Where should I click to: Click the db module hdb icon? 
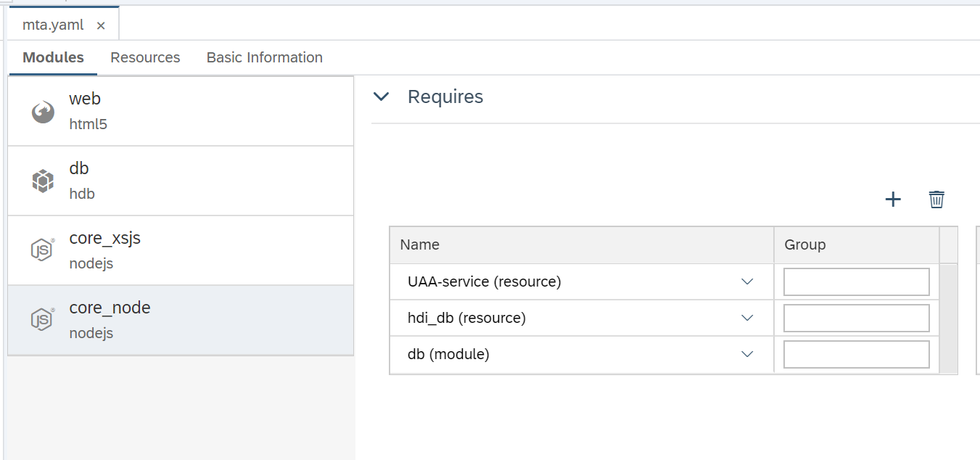click(43, 181)
